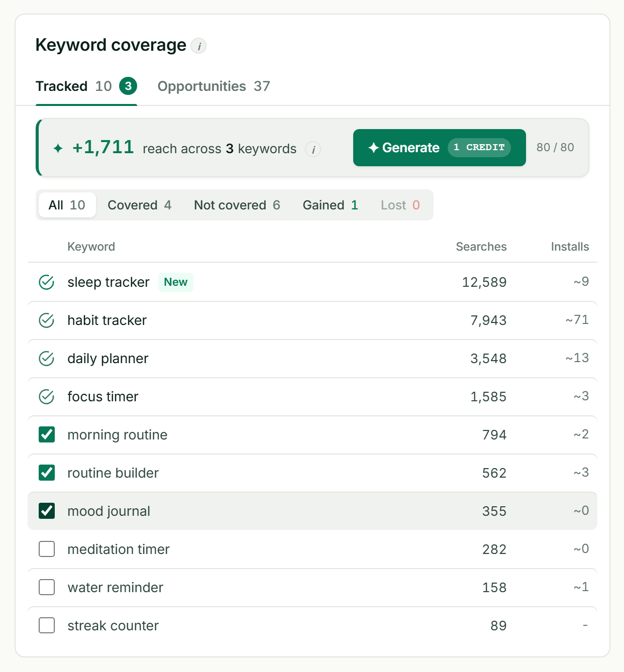Click the streak counter keyword text
Image resolution: width=624 pixels, height=672 pixels.
point(113,626)
